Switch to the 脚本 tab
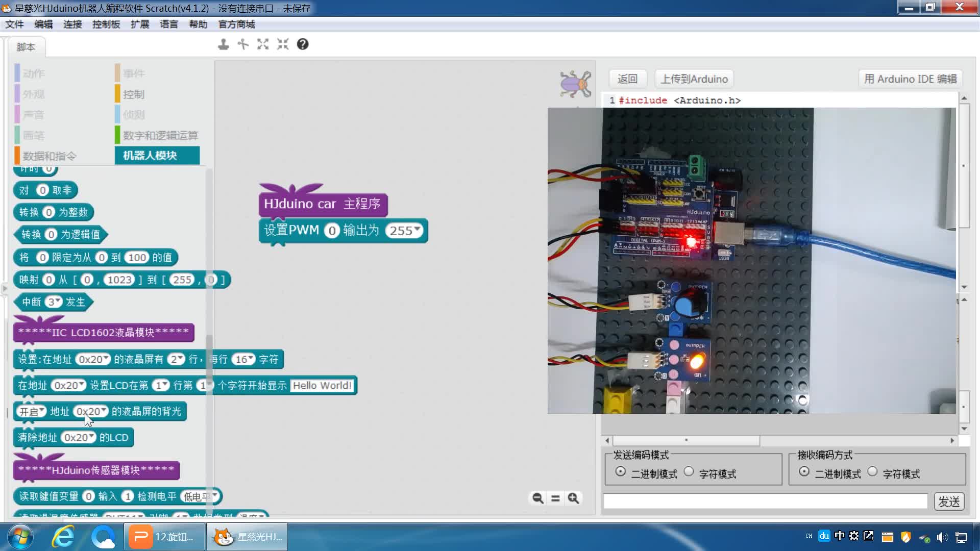 pos(26,47)
